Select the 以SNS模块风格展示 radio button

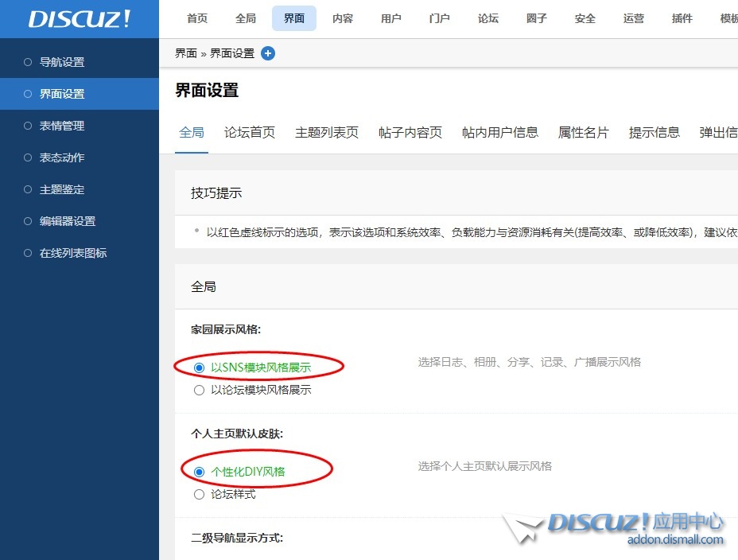tap(199, 367)
